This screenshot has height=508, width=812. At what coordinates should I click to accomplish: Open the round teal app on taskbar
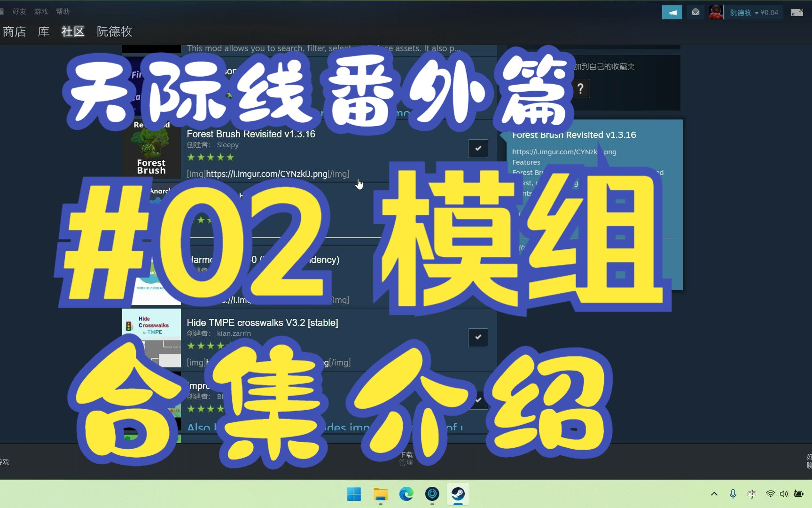coord(432,494)
